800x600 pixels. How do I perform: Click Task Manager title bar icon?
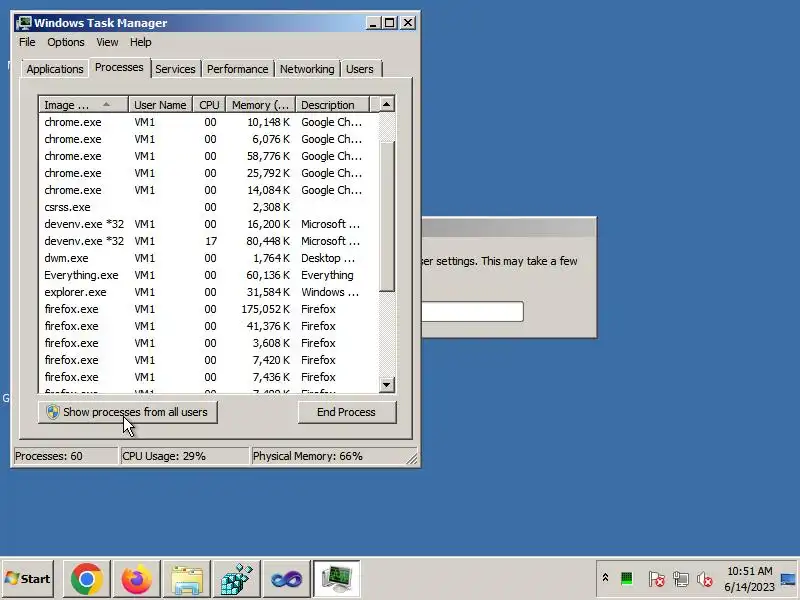click(x=23, y=23)
